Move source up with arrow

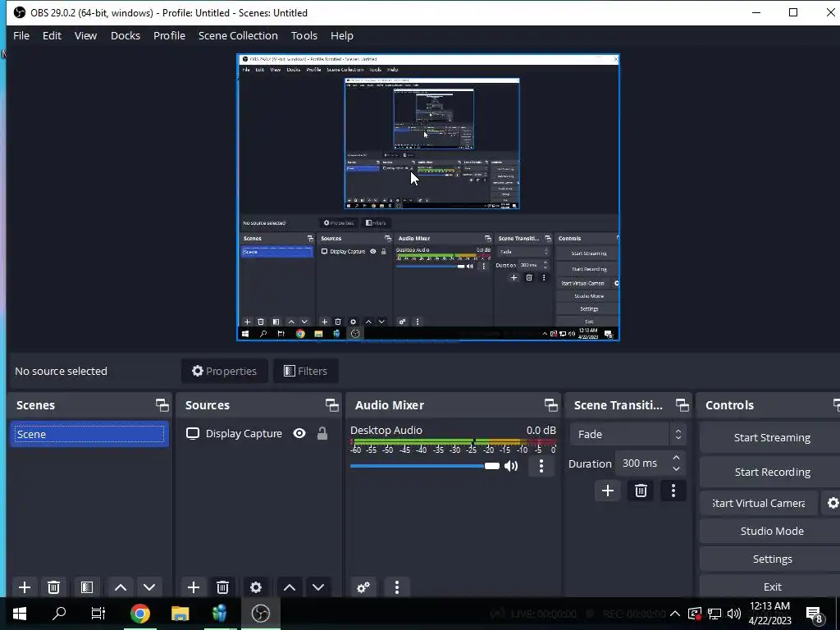point(290,587)
